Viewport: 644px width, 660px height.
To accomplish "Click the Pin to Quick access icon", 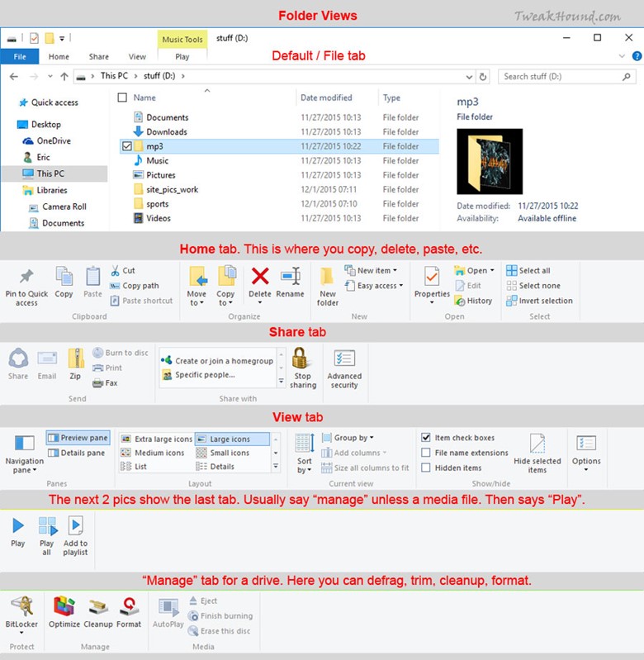I will [26, 277].
